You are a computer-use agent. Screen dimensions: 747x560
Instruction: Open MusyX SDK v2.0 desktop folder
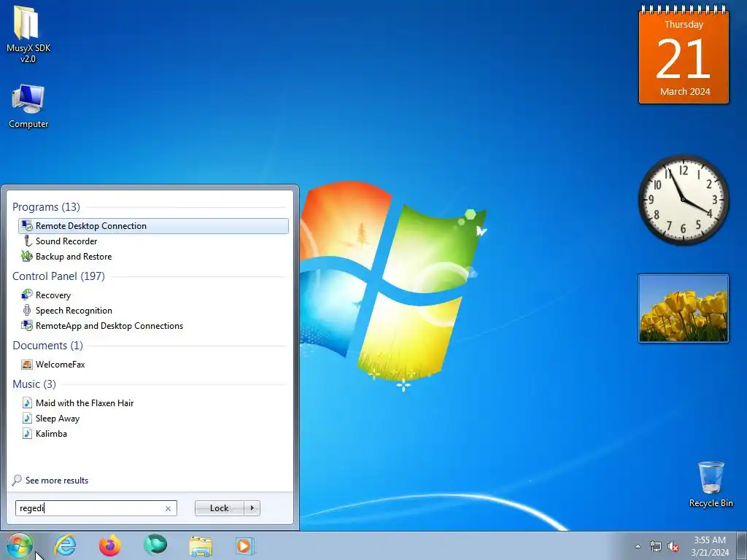(28, 34)
